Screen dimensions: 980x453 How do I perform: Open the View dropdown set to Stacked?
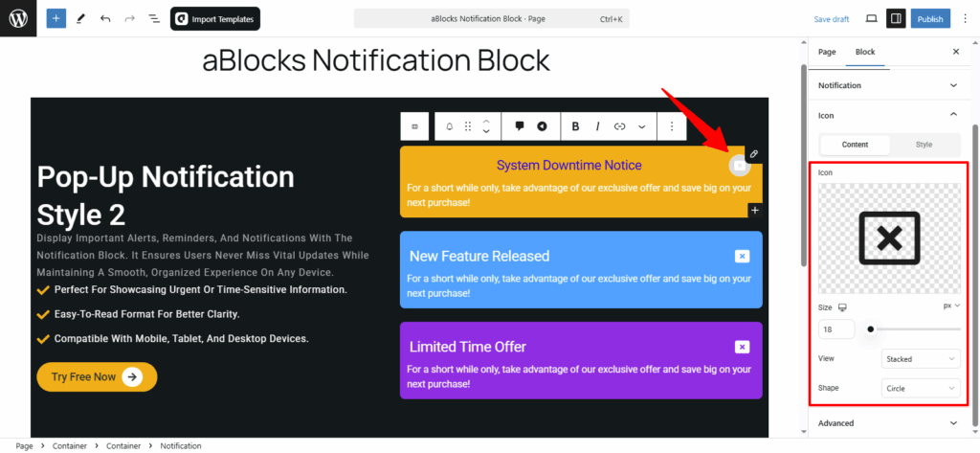click(x=921, y=359)
